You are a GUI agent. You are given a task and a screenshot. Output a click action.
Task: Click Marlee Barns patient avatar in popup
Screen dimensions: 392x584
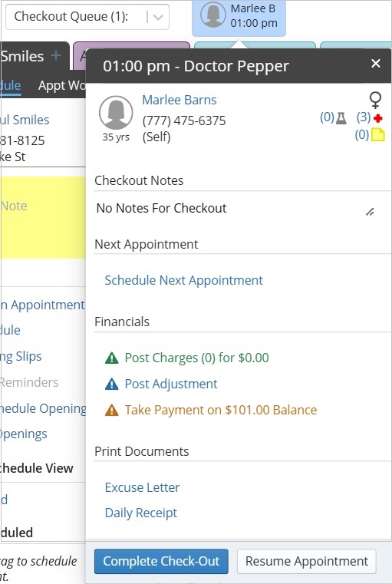tap(116, 113)
